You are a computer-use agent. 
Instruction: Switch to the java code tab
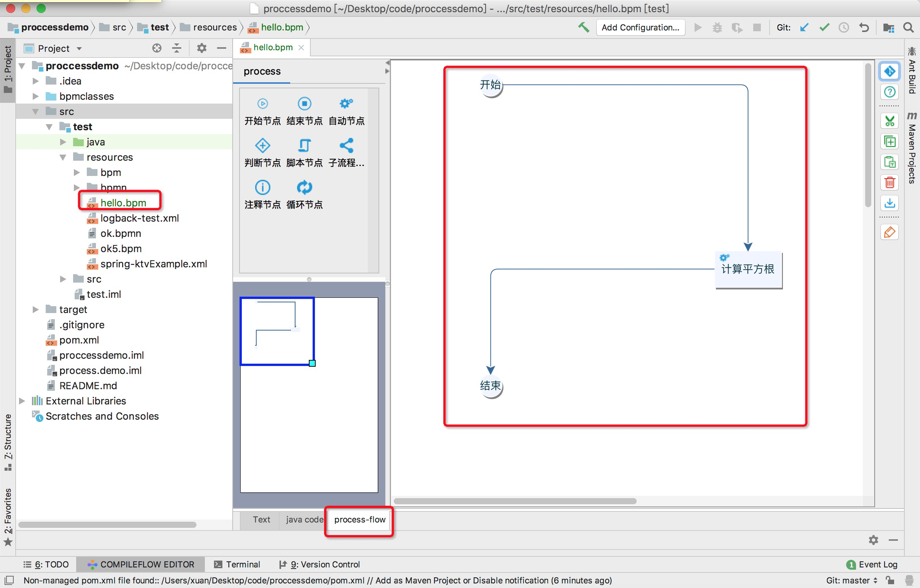(304, 519)
